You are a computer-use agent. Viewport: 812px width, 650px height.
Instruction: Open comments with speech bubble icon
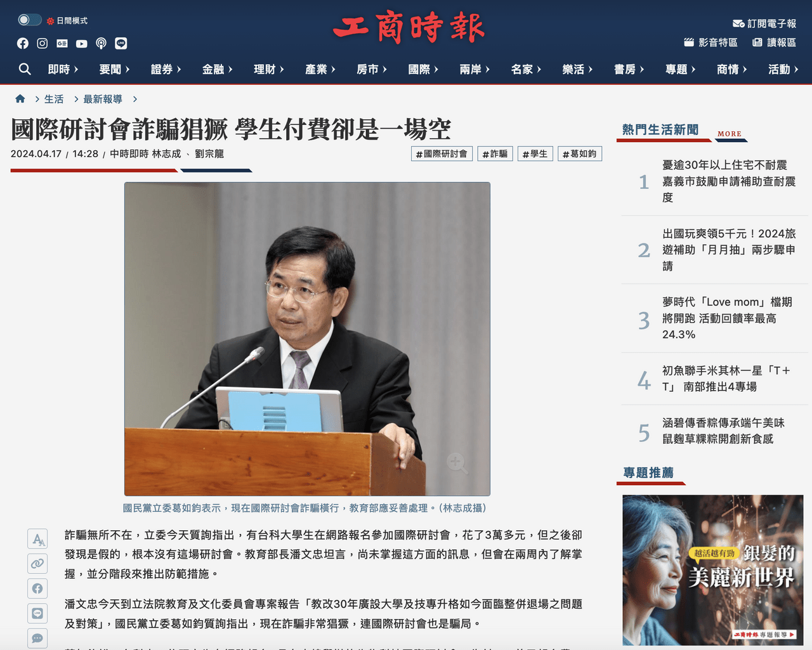coord(38,638)
